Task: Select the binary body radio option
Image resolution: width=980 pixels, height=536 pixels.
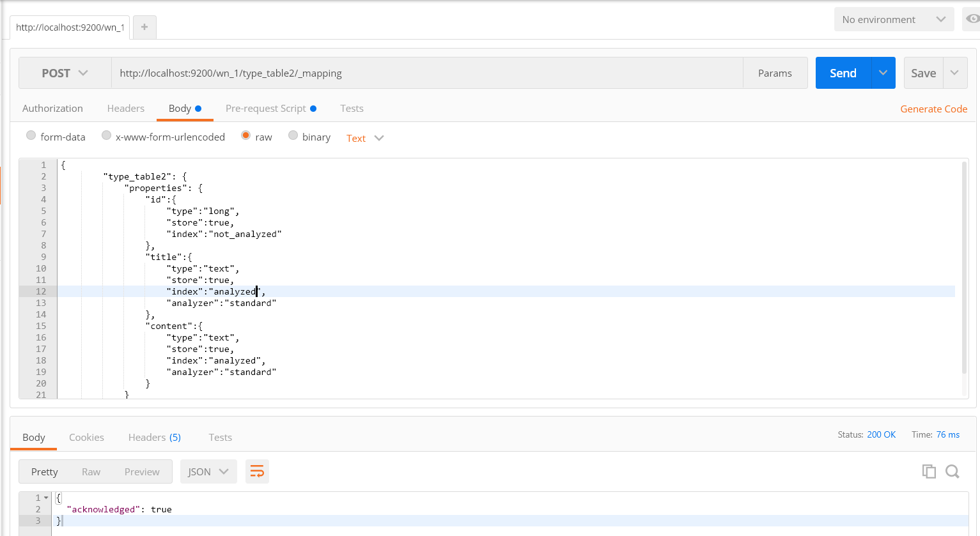Action: click(293, 135)
